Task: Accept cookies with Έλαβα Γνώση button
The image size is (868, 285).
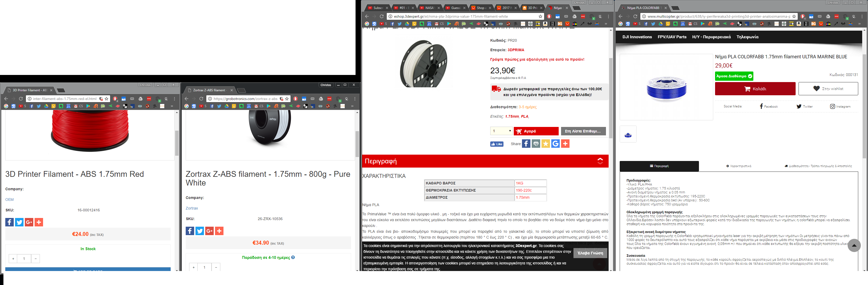Action: point(590,253)
